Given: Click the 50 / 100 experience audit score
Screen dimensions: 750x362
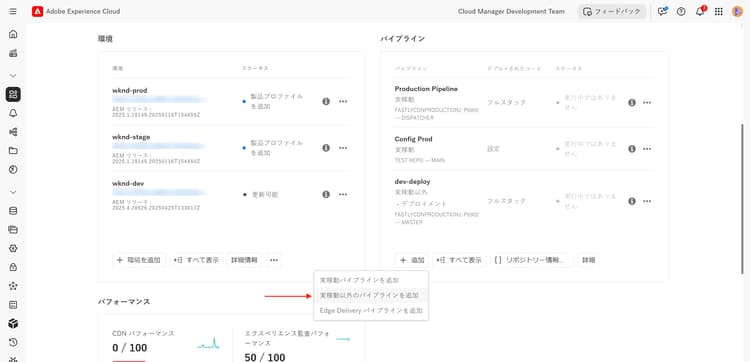Looking at the screenshot, I should pos(265,357).
